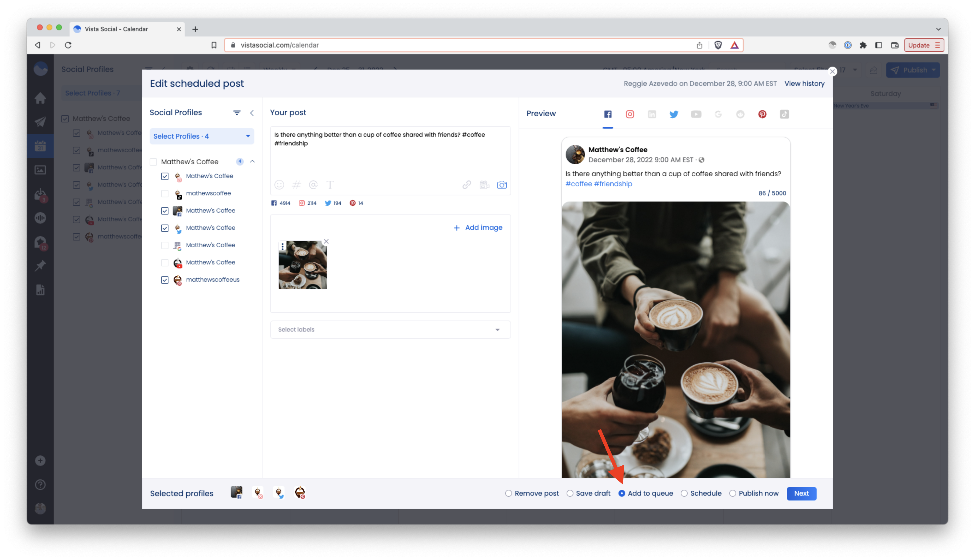Viewport: 975px width, 560px height.
Task: Open browser extensions puzzle icon
Action: click(863, 45)
